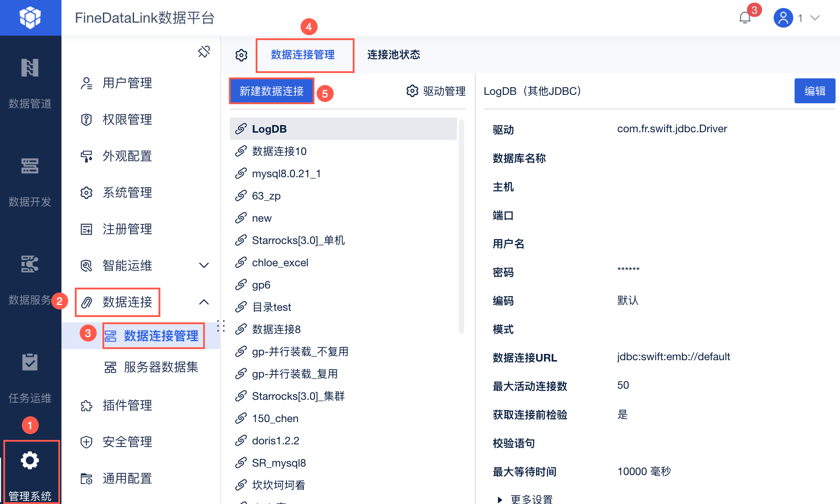This screenshot has width=840, height=504.
Task: Open the user account dropdown arrow
Action: pyautogui.click(x=815, y=18)
